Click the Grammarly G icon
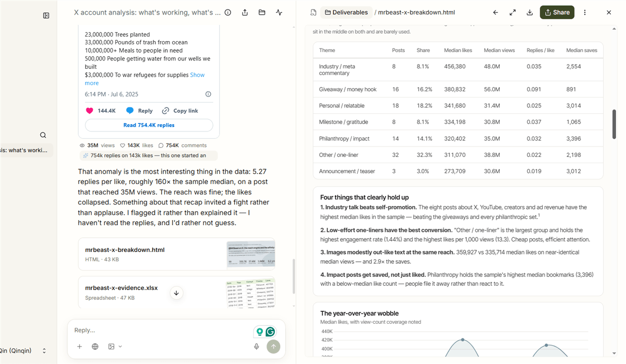The image size is (626, 364). [270, 332]
